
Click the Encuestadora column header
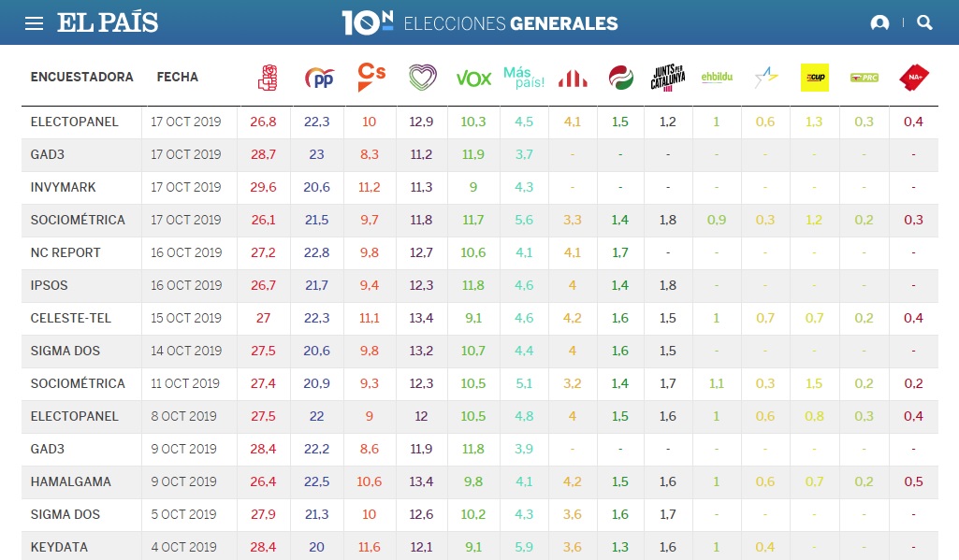click(82, 78)
